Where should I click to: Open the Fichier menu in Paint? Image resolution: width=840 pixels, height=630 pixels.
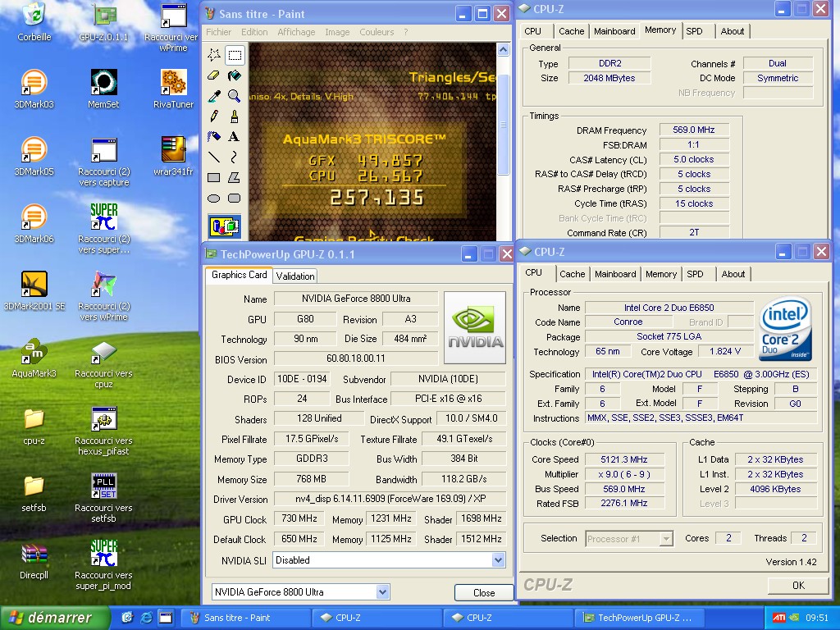(x=218, y=32)
